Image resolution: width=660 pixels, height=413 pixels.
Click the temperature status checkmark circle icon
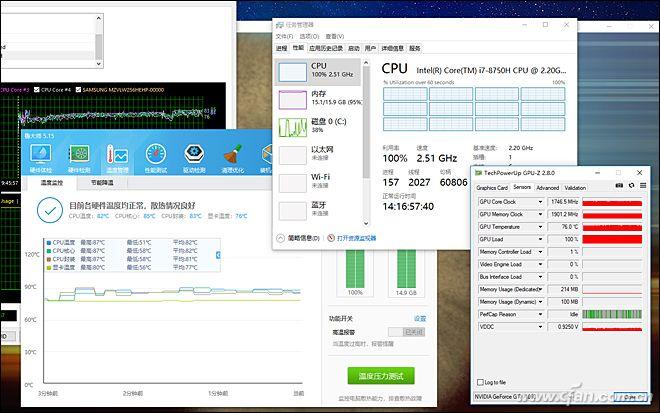click(x=50, y=210)
